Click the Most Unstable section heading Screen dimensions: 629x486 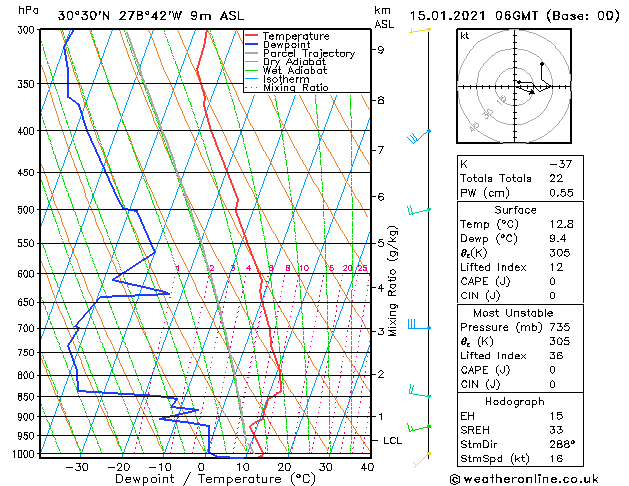513,313
